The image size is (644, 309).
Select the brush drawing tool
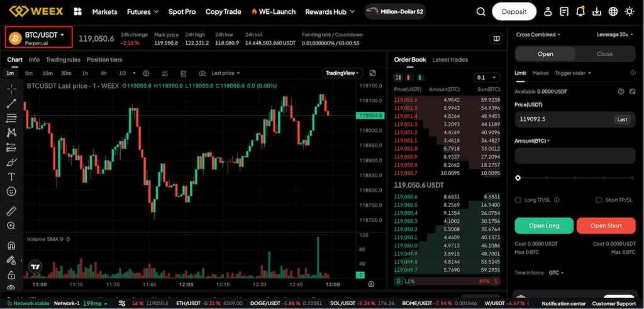(11, 161)
